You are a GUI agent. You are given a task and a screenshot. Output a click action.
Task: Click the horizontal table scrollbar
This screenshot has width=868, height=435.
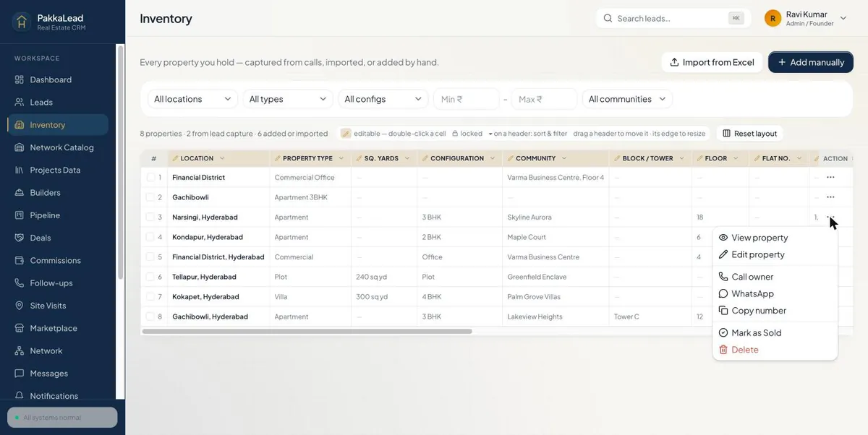307,332
